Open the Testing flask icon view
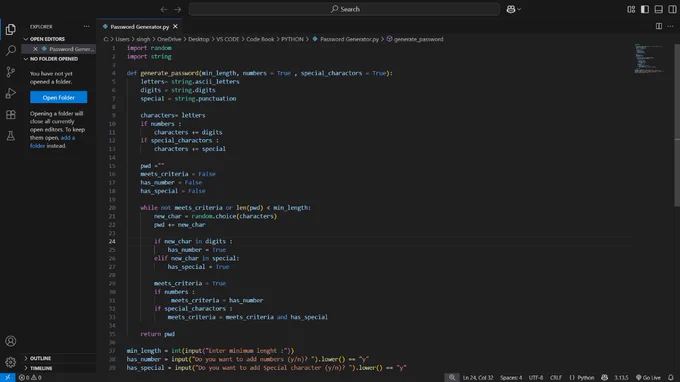The height and width of the screenshot is (382, 680). (10, 136)
